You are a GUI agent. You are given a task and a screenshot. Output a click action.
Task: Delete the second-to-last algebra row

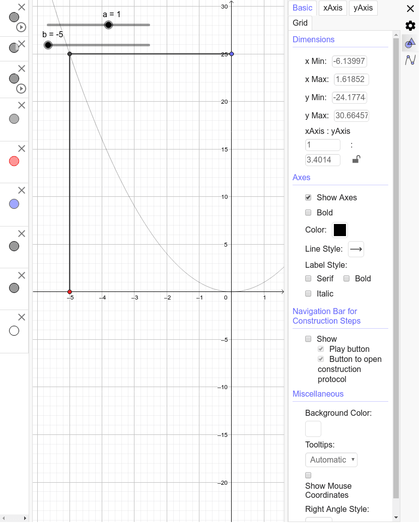(22, 275)
